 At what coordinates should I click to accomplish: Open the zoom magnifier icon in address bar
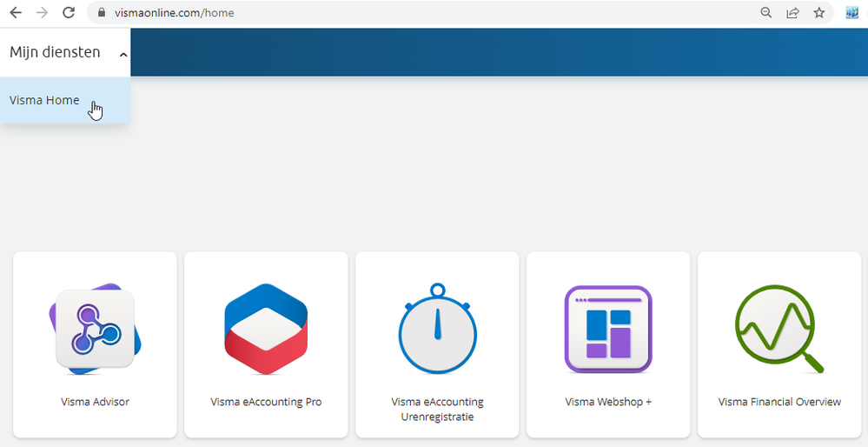[766, 13]
